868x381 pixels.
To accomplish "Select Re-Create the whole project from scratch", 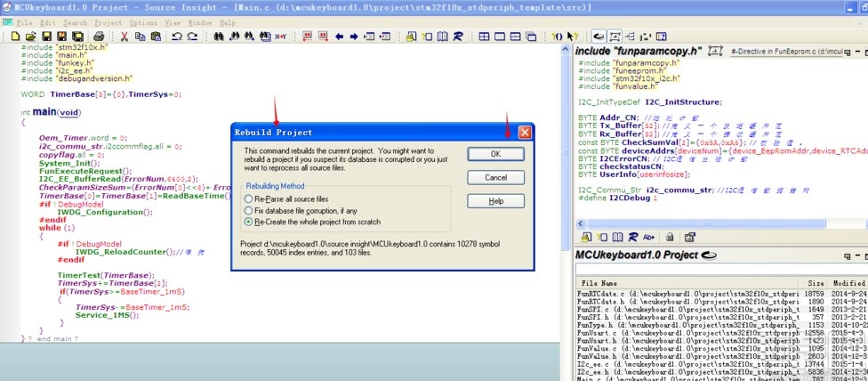I will click(x=312, y=222).
